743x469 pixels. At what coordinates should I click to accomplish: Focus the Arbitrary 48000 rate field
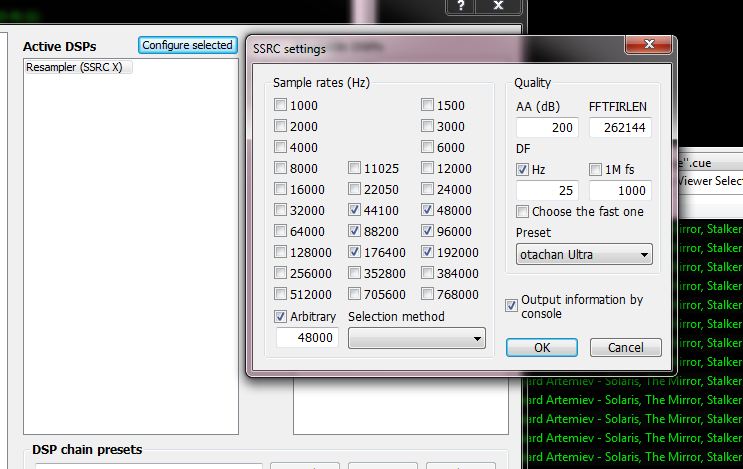pyautogui.click(x=308, y=339)
